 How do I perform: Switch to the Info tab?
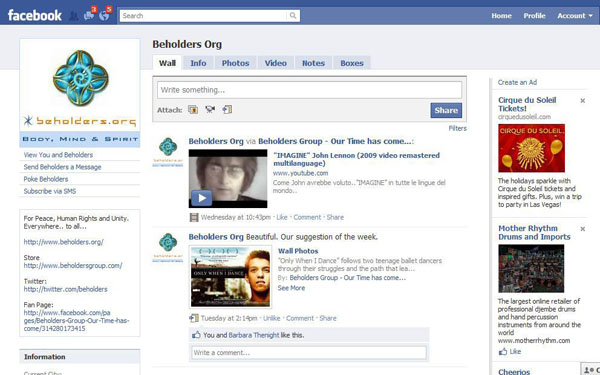pyautogui.click(x=198, y=63)
